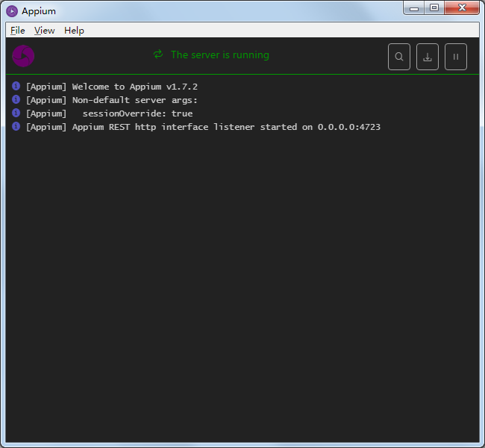Close the Appium window
The width and height of the screenshot is (485, 448).
click(462, 8)
